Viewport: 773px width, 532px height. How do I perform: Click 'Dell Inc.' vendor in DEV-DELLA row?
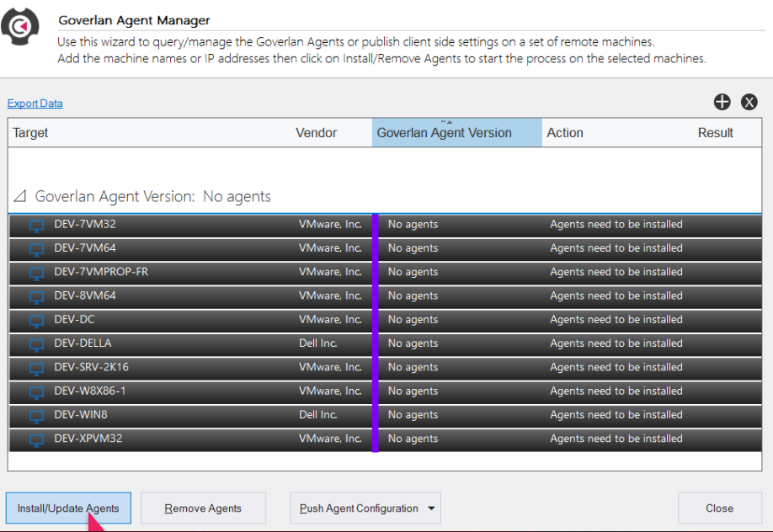click(x=318, y=343)
